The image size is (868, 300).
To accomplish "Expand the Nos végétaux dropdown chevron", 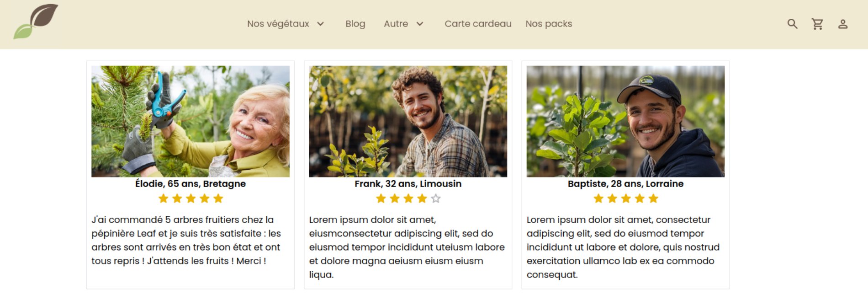I will click(x=321, y=24).
